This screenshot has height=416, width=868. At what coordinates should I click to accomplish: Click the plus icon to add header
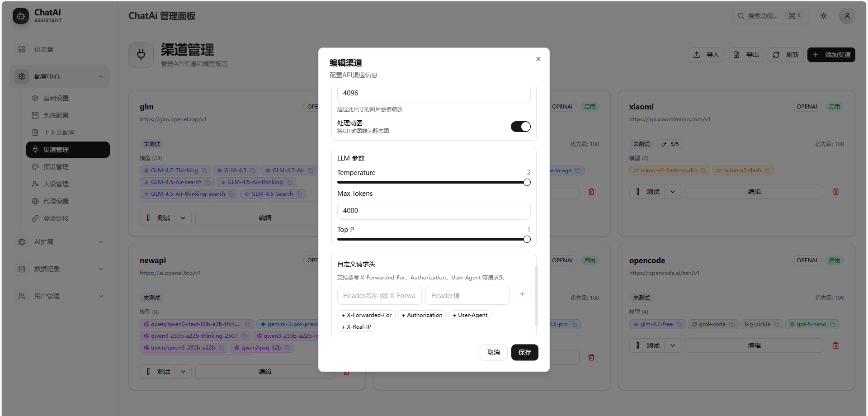click(x=522, y=294)
